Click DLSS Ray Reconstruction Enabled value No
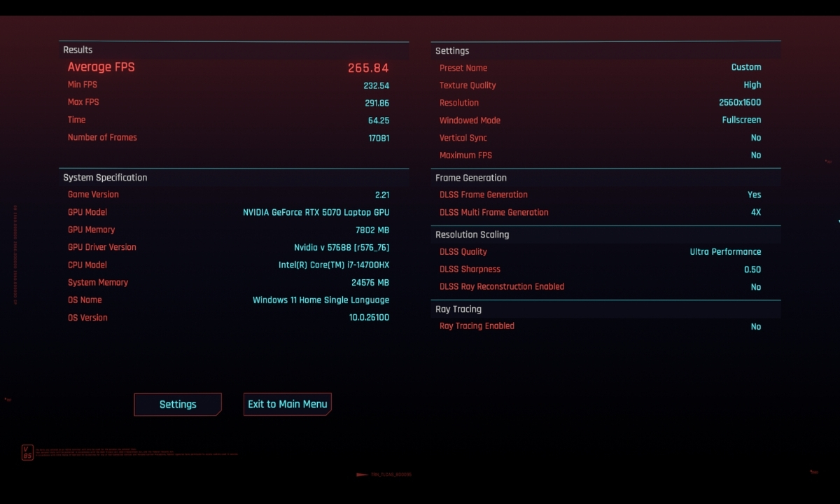Screen dimensions: 840x504 click(756, 287)
